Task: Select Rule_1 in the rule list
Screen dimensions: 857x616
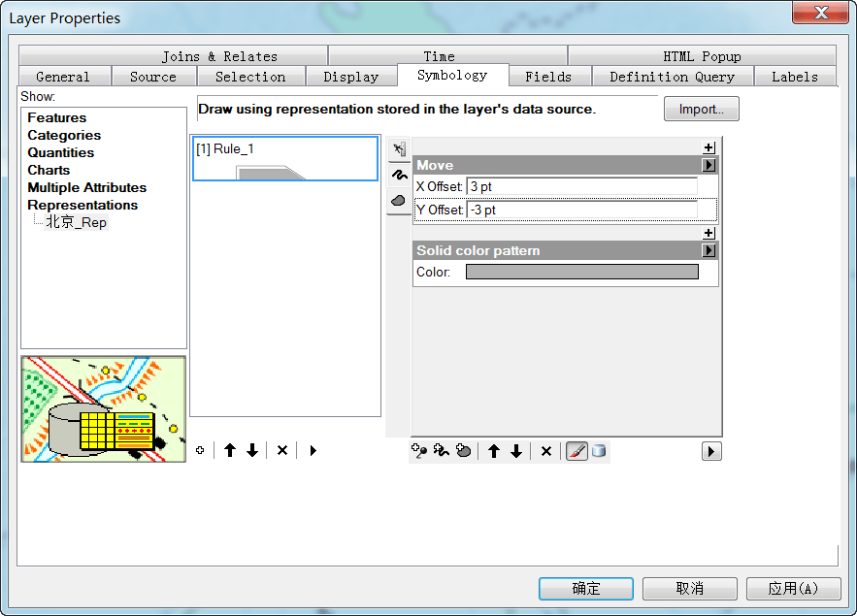Action: 285,158
